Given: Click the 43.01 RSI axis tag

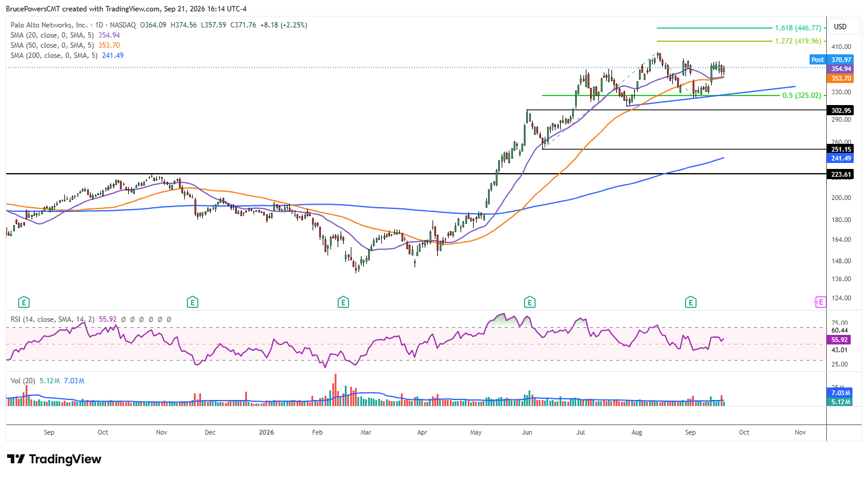Looking at the screenshot, I should [x=840, y=349].
